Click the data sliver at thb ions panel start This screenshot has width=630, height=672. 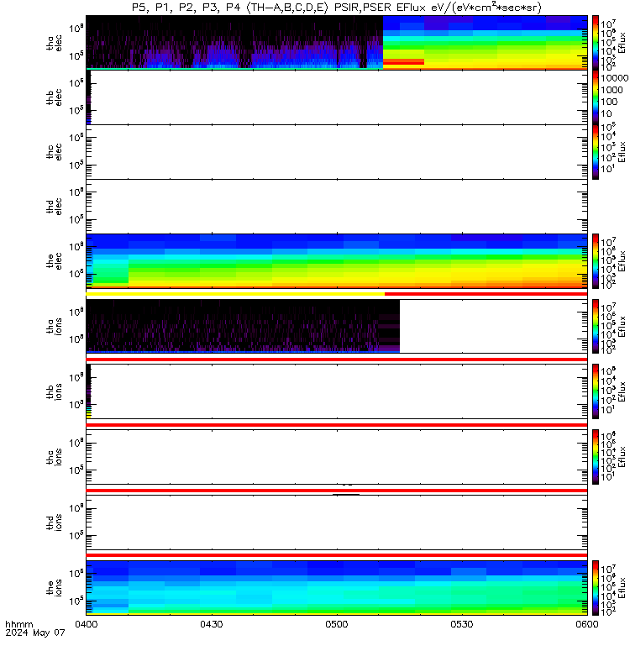(89, 391)
